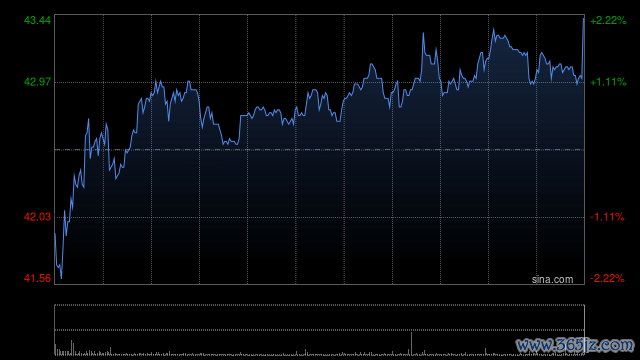Click the 41.56 bottom price label

tap(38, 278)
